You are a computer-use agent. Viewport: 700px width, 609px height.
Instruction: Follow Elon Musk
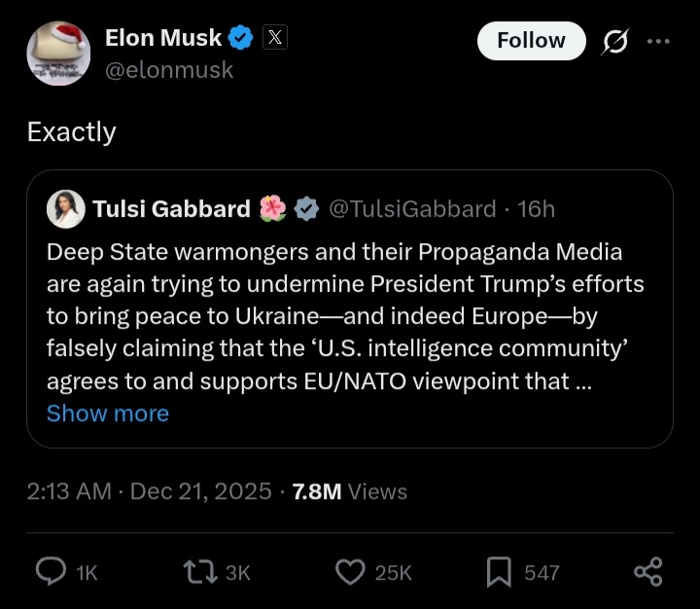click(x=531, y=41)
